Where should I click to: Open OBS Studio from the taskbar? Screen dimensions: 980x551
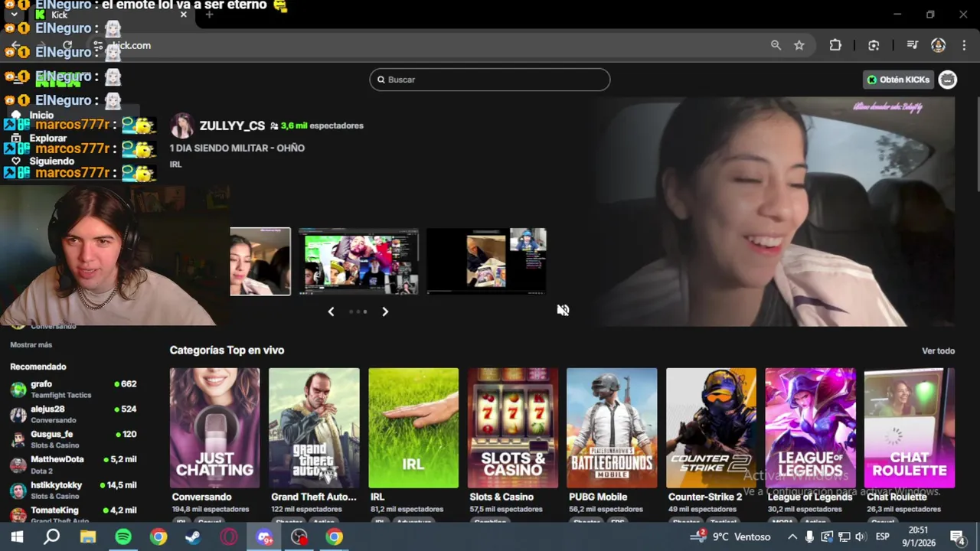tap(299, 537)
